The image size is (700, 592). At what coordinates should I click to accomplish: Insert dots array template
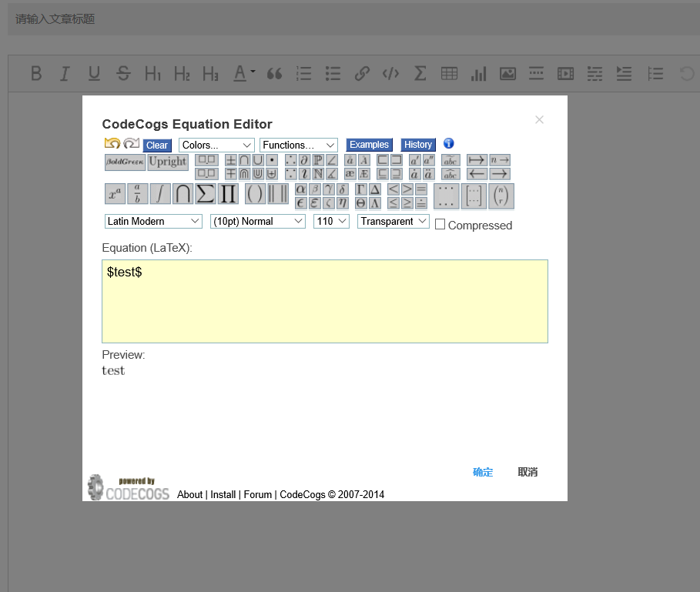(446, 196)
